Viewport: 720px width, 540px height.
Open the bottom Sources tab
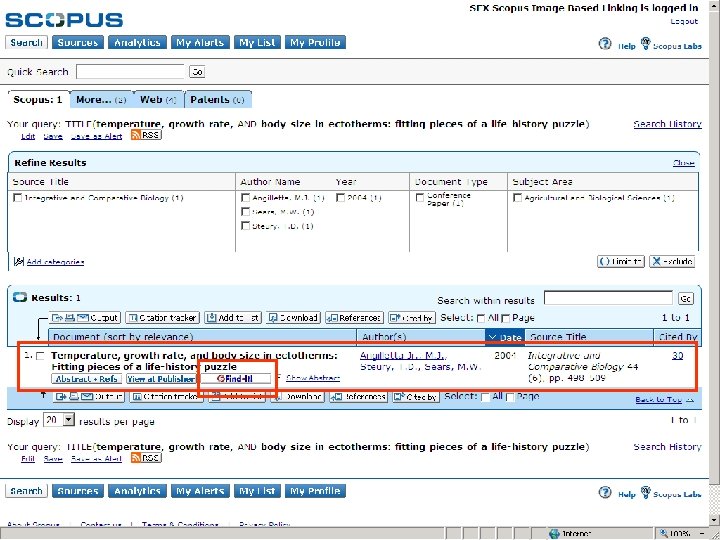pyautogui.click(x=78, y=491)
